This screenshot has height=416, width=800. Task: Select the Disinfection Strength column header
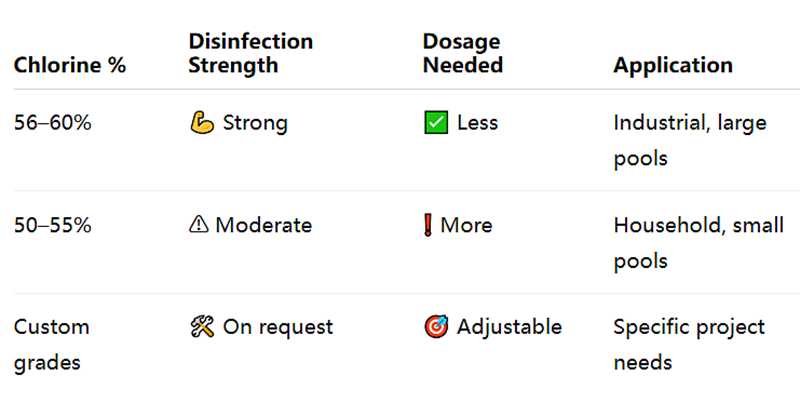point(251,53)
